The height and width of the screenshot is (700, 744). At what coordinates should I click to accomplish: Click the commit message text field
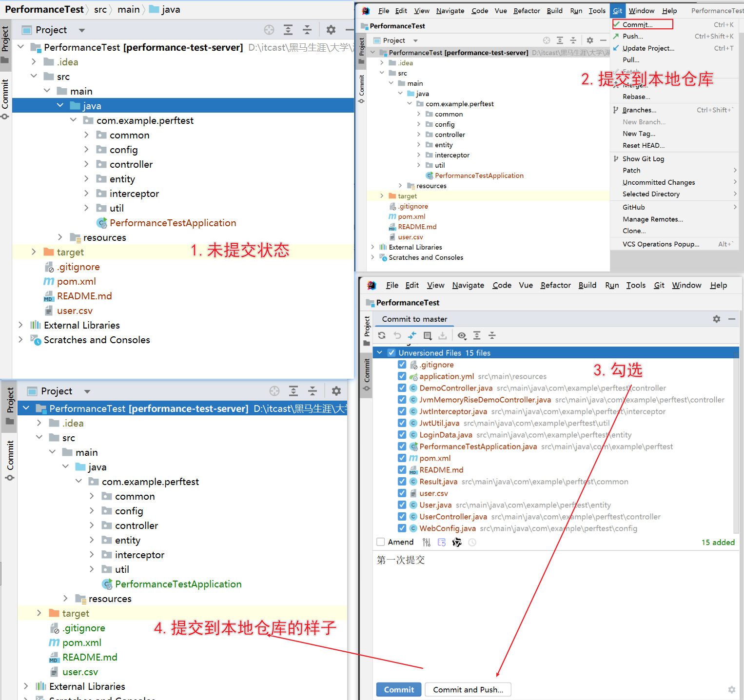pos(555,614)
